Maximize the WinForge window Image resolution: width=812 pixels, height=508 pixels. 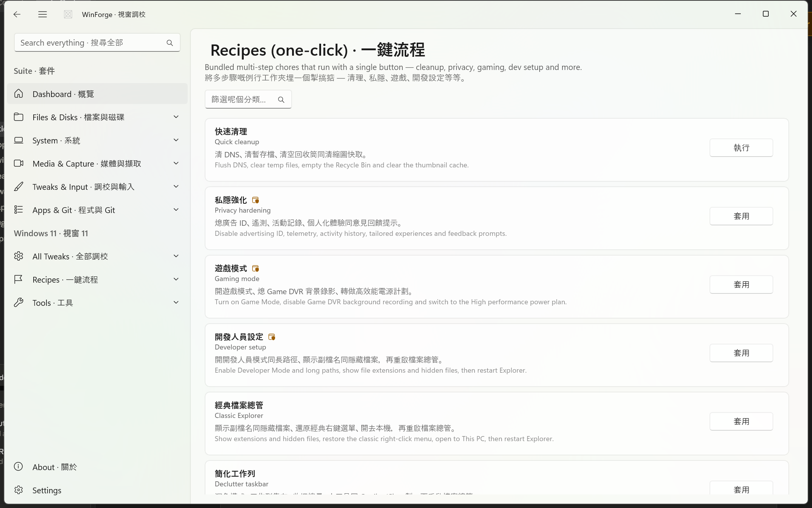coord(766,14)
